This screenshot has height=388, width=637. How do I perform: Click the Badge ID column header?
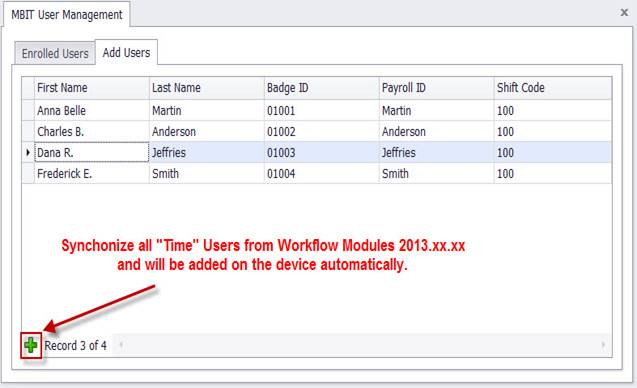pos(322,88)
